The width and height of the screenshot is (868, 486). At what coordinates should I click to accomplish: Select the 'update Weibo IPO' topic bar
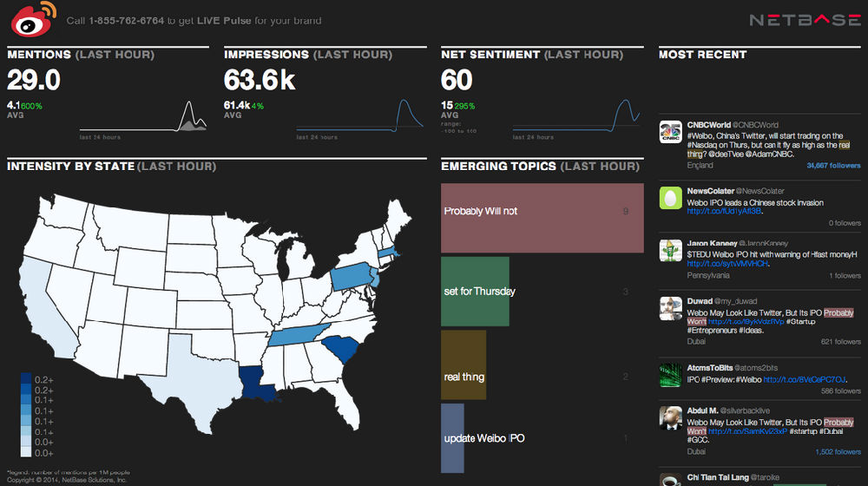(x=452, y=438)
